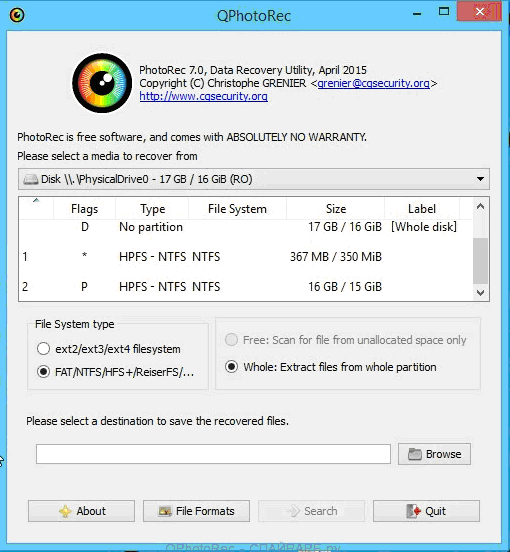
Task: Select ext2/ext3/ext4 filesystem option
Action: 43,349
